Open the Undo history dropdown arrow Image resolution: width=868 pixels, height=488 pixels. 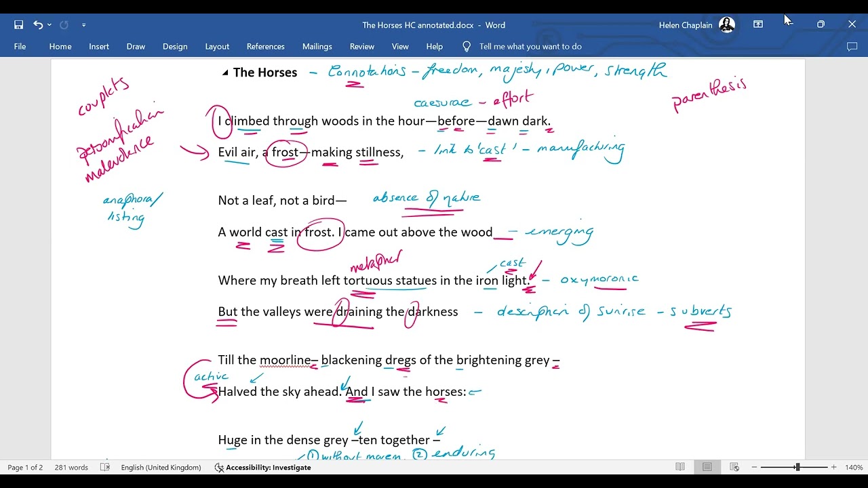50,25
